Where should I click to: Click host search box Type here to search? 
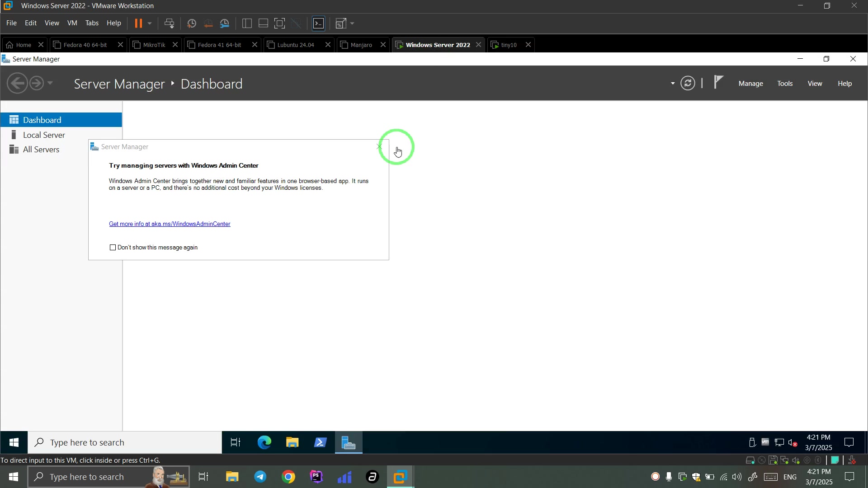[108, 477]
